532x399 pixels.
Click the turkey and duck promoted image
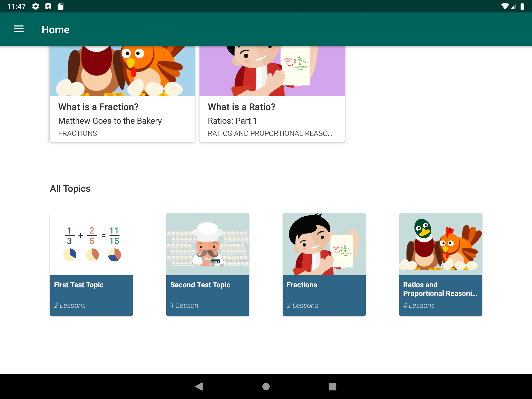(x=122, y=71)
